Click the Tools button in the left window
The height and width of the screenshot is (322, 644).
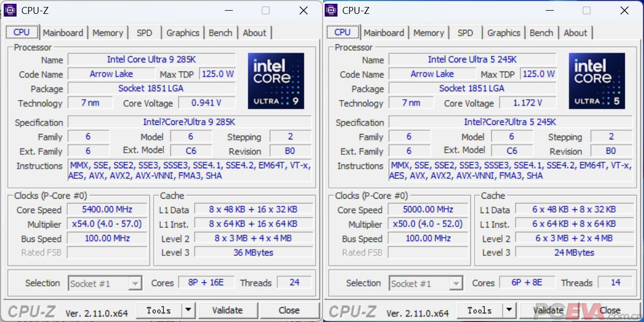[159, 310]
